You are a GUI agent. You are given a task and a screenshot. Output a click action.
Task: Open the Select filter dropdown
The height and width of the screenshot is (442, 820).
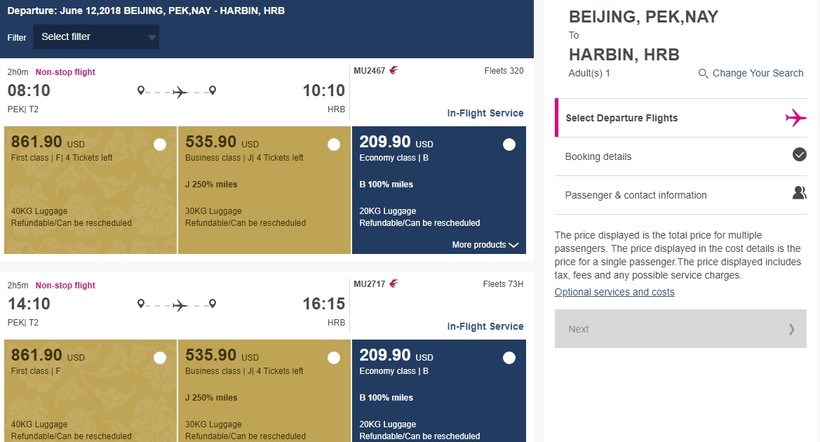click(97, 37)
